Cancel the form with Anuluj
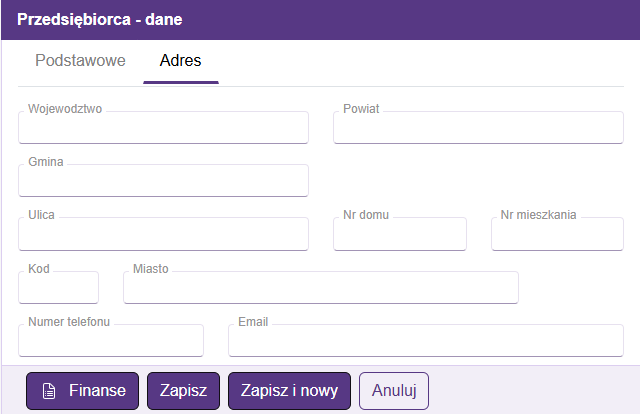The image size is (640, 414). coord(394,391)
